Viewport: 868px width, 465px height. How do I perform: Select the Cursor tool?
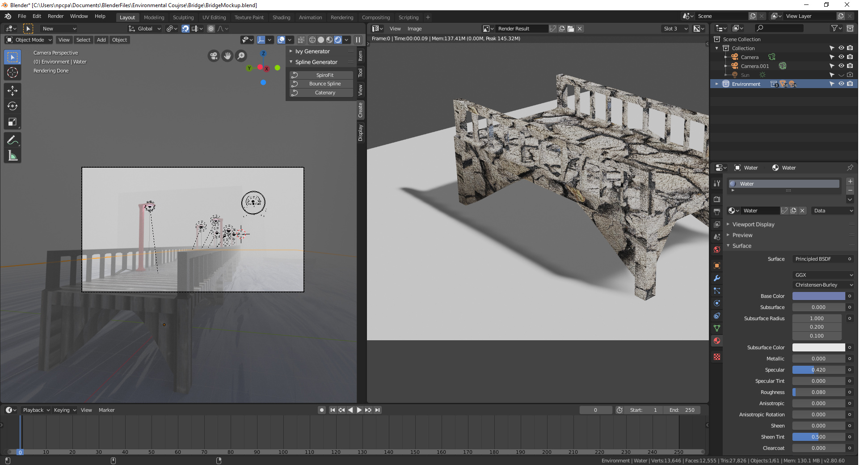tap(13, 73)
